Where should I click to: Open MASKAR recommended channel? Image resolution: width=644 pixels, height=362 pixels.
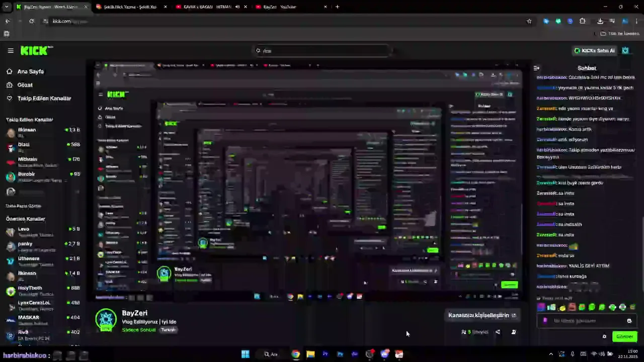pyautogui.click(x=43, y=320)
